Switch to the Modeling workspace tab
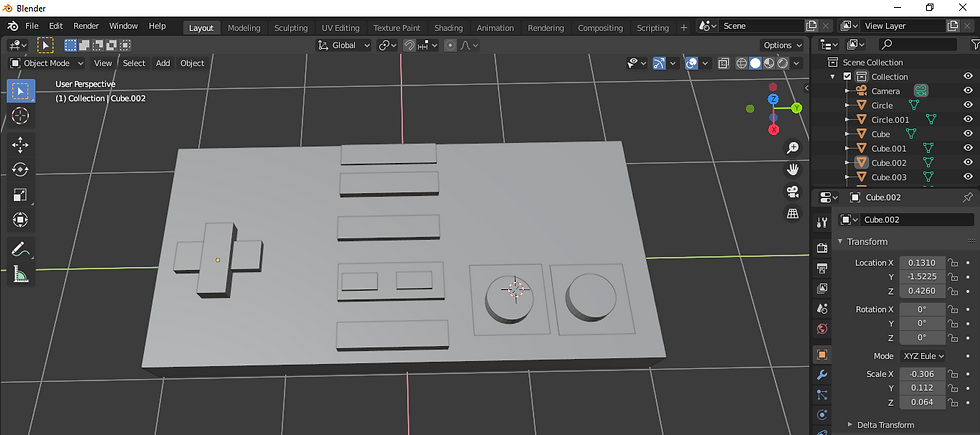Viewport: 980px width, 435px height. pos(244,28)
